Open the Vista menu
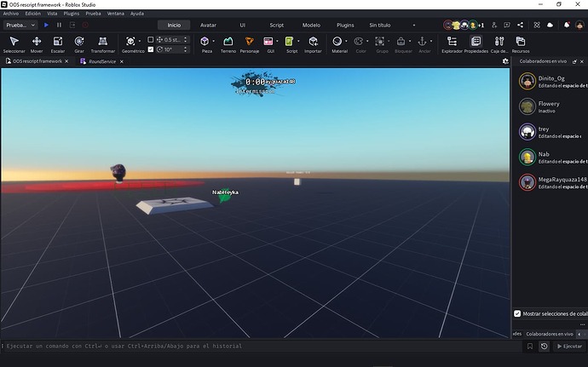 click(x=52, y=14)
